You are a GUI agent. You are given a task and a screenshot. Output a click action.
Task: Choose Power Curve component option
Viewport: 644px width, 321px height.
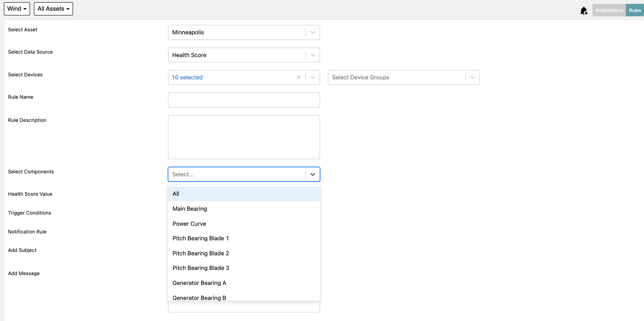coord(244,224)
